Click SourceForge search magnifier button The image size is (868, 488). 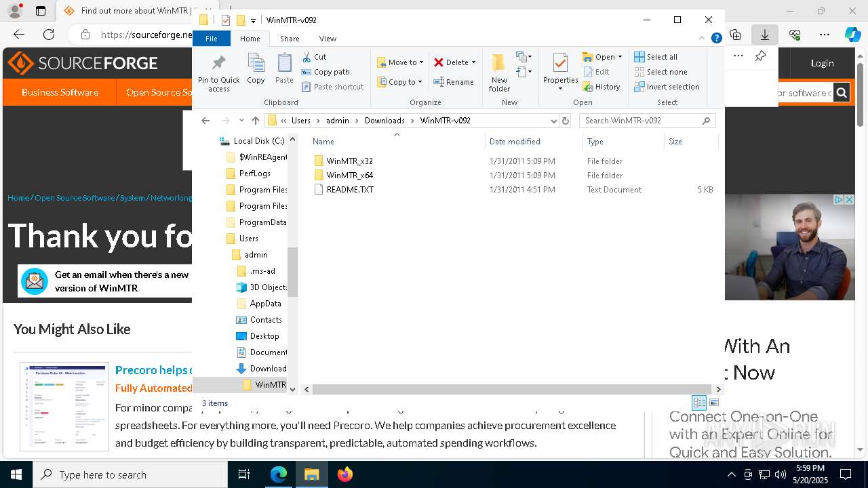click(x=842, y=93)
